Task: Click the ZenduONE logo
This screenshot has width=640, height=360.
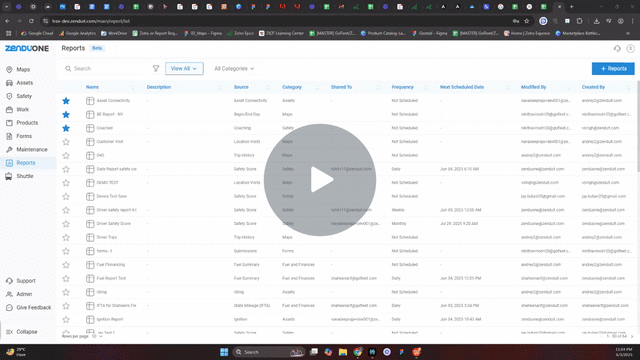Action: point(27,48)
